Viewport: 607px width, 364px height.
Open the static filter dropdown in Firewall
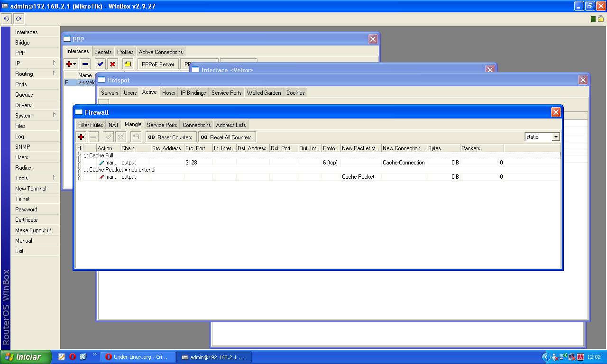(556, 137)
